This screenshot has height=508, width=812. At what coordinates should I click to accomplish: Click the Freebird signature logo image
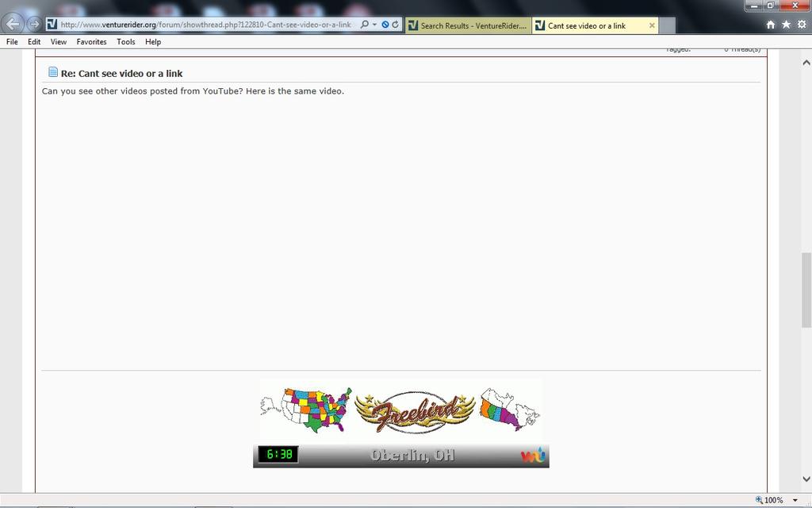415,411
